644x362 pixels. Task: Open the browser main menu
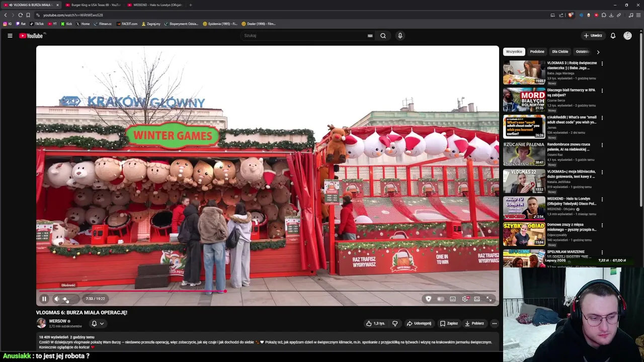(x=638, y=15)
